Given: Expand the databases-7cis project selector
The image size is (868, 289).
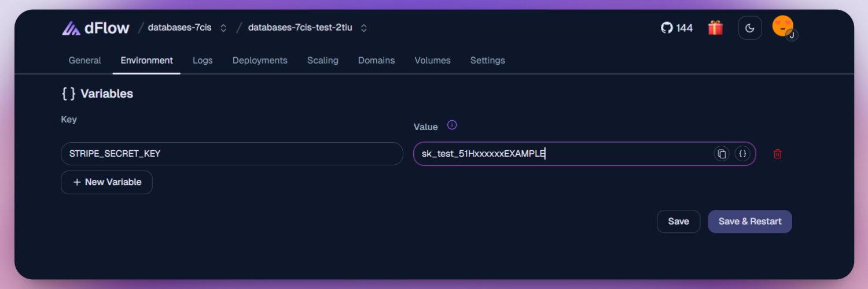Looking at the screenshot, I should (x=223, y=28).
